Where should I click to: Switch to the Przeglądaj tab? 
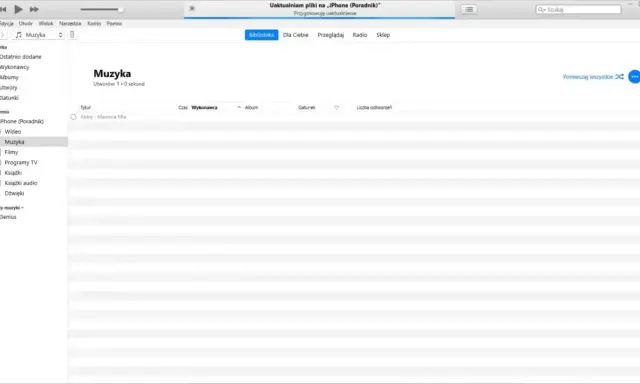pos(331,35)
